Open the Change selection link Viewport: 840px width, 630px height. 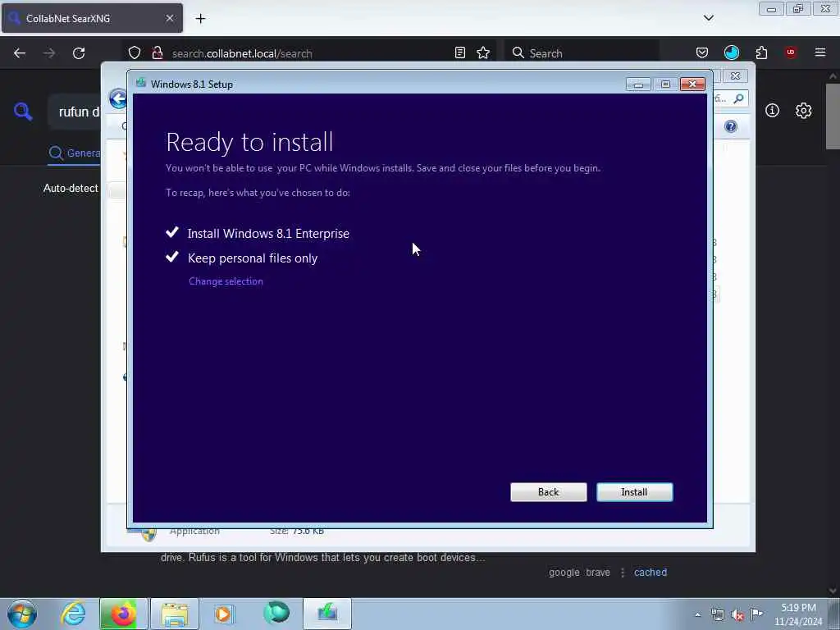click(x=226, y=281)
